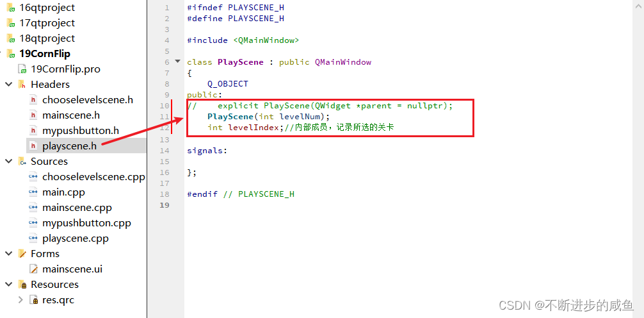The height and width of the screenshot is (318, 644).
Task: Select the 18qtproject project folder
Action: tap(47, 38)
